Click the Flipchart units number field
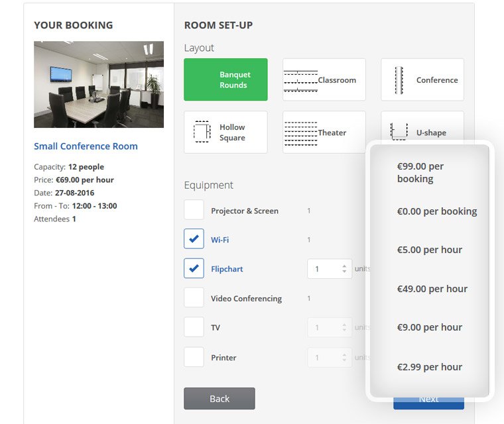The image size is (504, 424). (325, 269)
